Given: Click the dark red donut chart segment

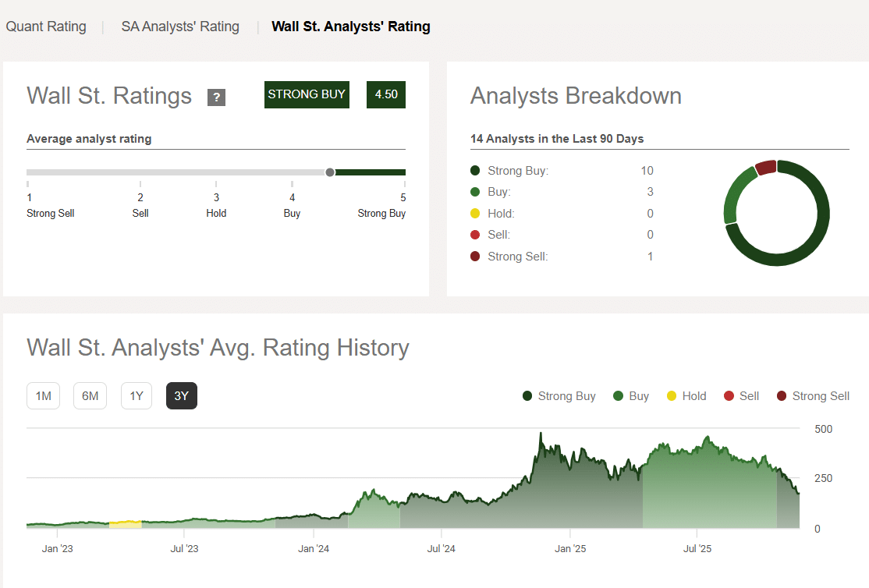Looking at the screenshot, I should tap(766, 168).
